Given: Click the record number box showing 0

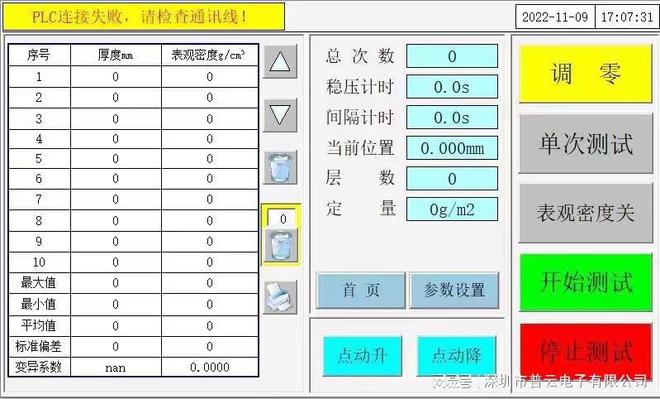Looking at the screenshot, I should (282, 218).
